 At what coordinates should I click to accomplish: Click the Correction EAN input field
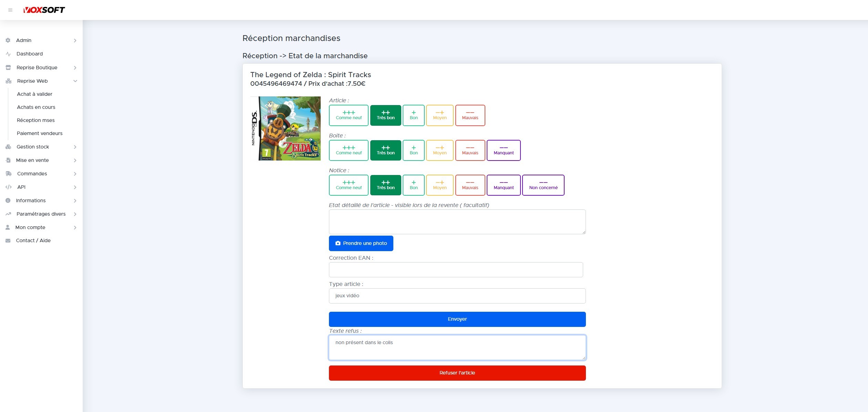456,270
